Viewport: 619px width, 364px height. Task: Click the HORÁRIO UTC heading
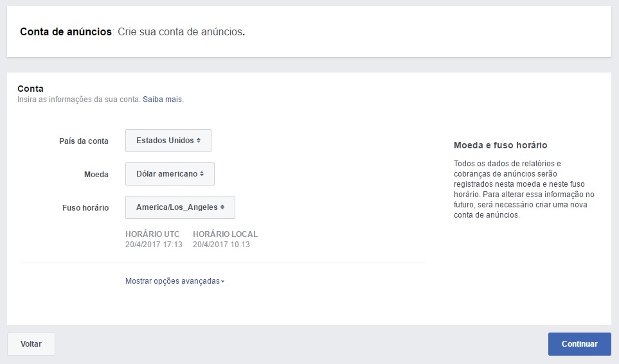(x=152, y=234)
